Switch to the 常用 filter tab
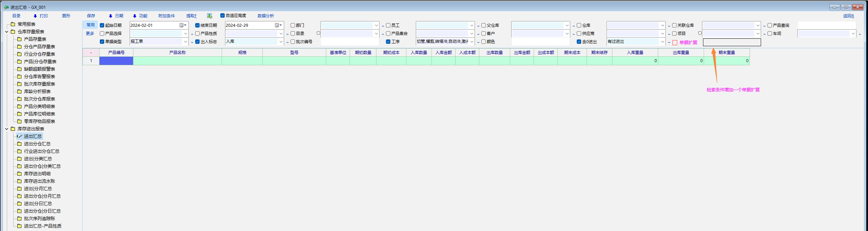 90,25
